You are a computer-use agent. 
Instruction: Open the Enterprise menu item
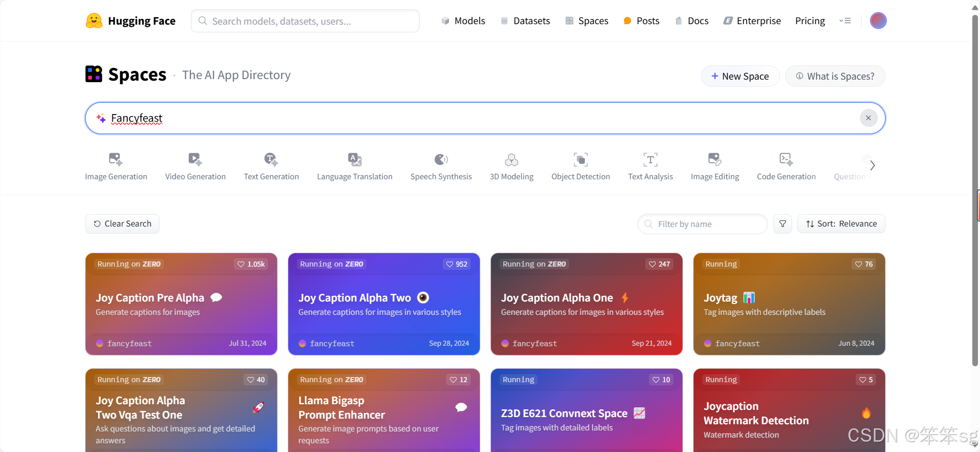(752, 21)
